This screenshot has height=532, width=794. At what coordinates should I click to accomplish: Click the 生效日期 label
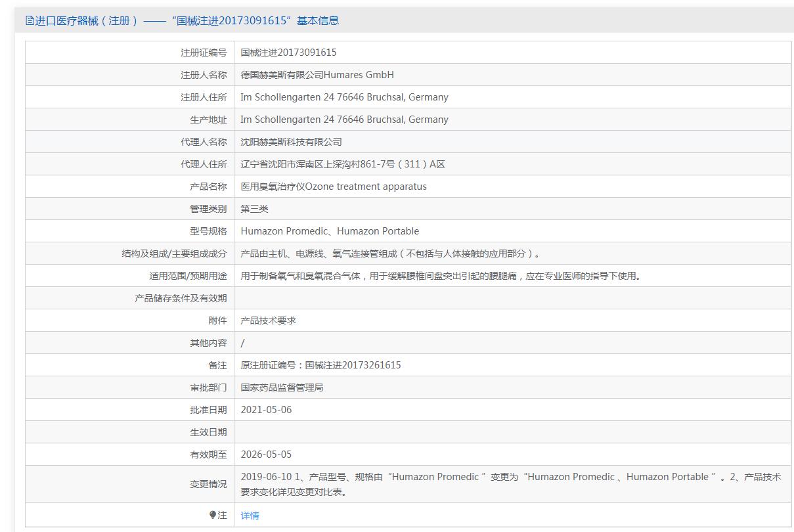(x=208, y=432)
